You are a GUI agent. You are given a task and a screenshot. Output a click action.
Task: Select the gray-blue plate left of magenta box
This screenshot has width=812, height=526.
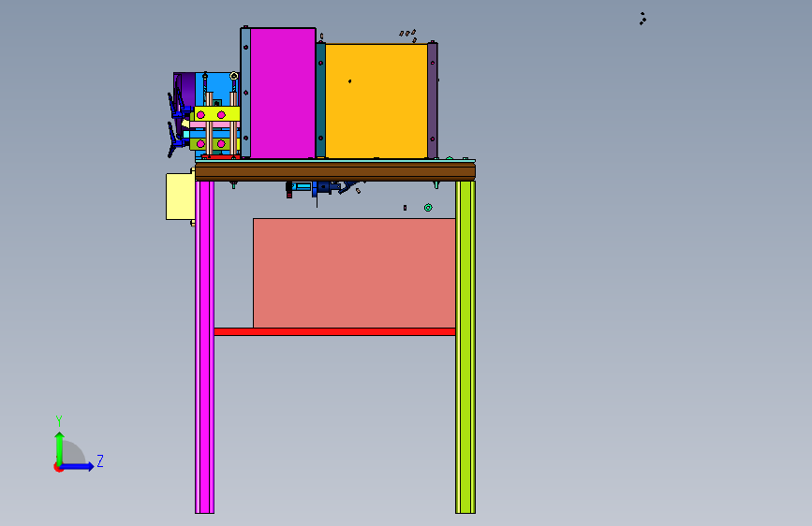[245, 93]
